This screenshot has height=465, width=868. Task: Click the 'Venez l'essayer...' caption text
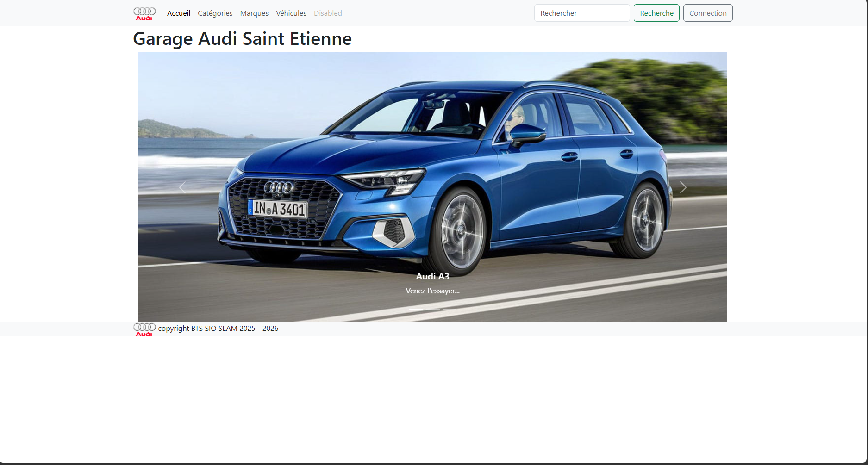(x=433, y=291)
